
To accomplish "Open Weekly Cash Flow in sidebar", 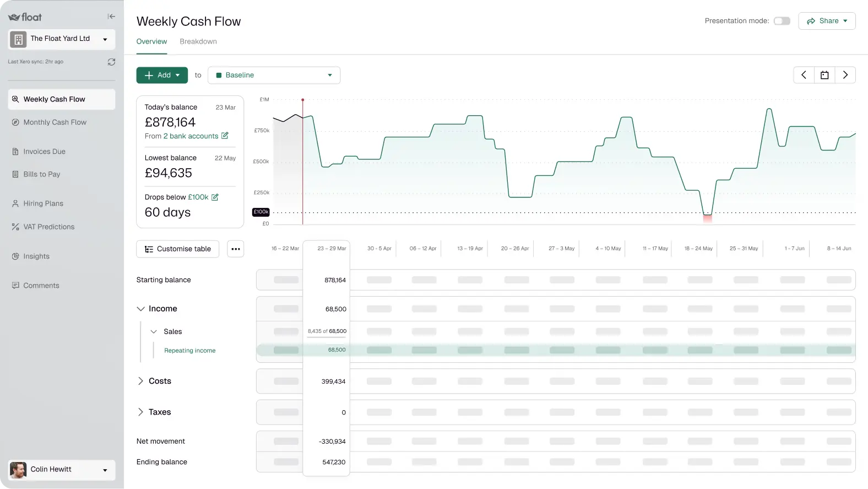I will pyautogui.click(x=62, y=99).
